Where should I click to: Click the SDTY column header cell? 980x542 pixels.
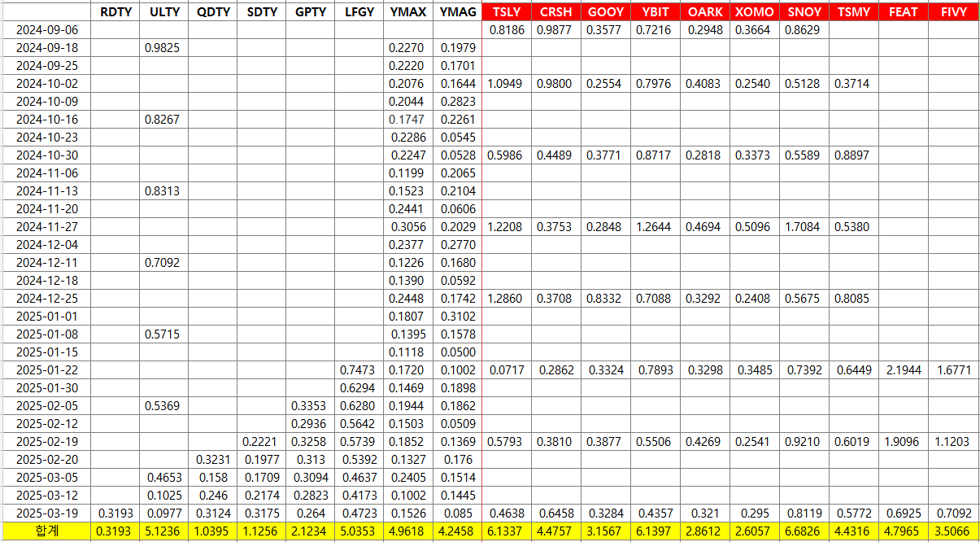(x=262, y=12)
